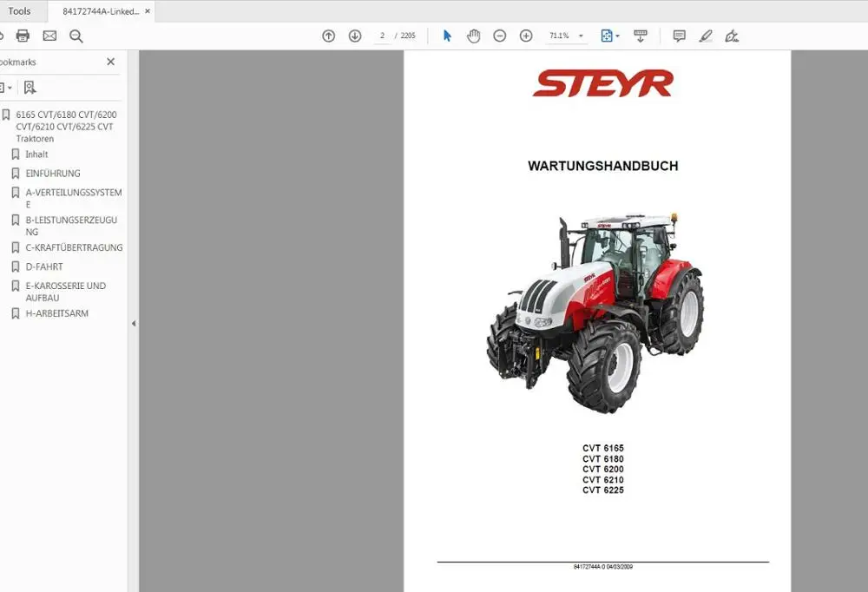Zoom out of the page
This screenshot has height=592, width=868.
[x=499, y=36]
